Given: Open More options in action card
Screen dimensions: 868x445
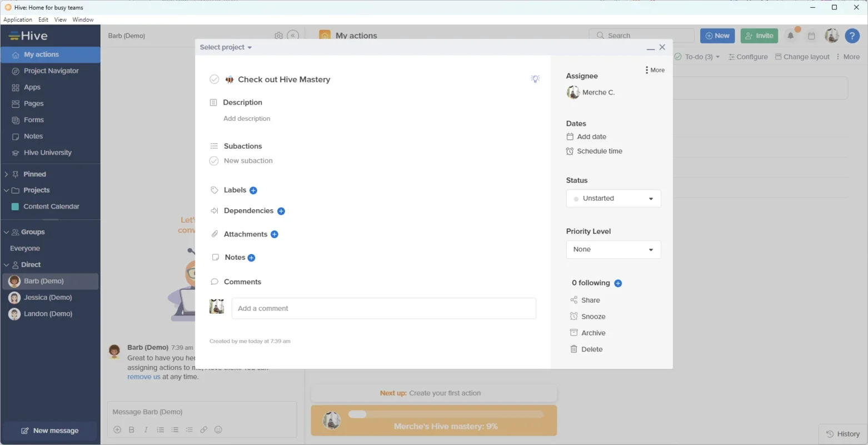Looking at the screenshot, I should [655, 70].
